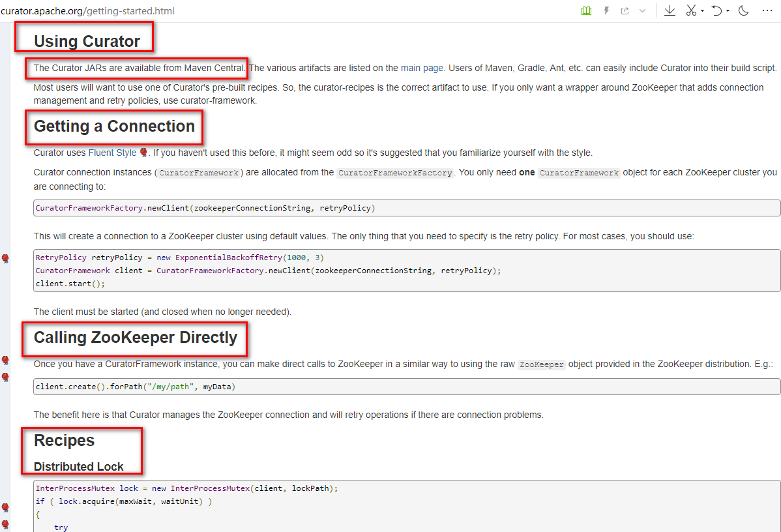The height and width of the screenshot is (532, 781).
Task: Start a screenshot with the scissors icon
Action: click(x=691, y=11)
